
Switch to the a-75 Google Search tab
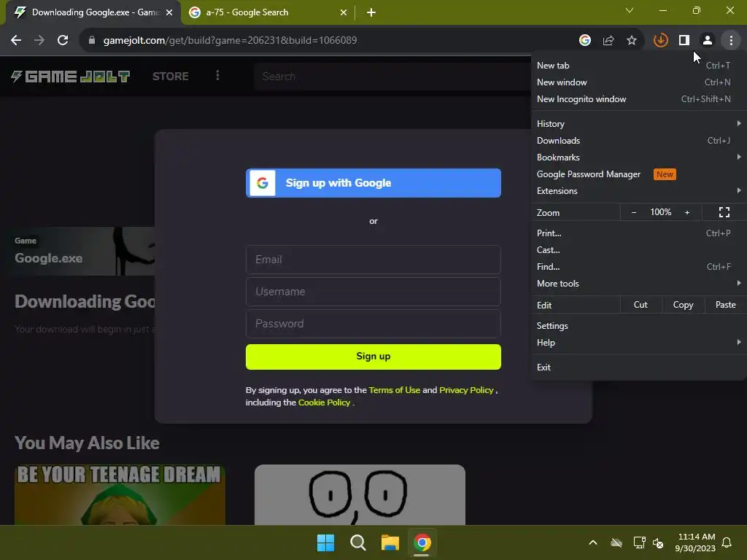point(267,12)
